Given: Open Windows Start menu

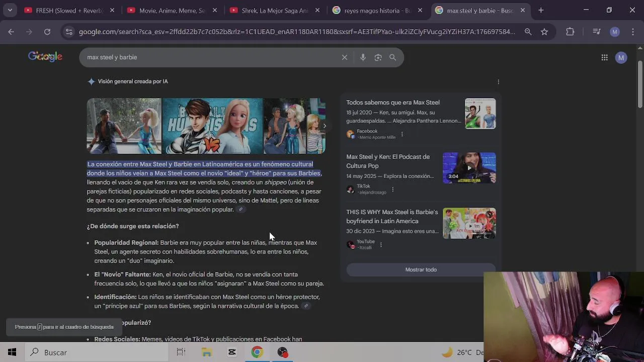Looking at the screenshot, I should pos(12,352).
